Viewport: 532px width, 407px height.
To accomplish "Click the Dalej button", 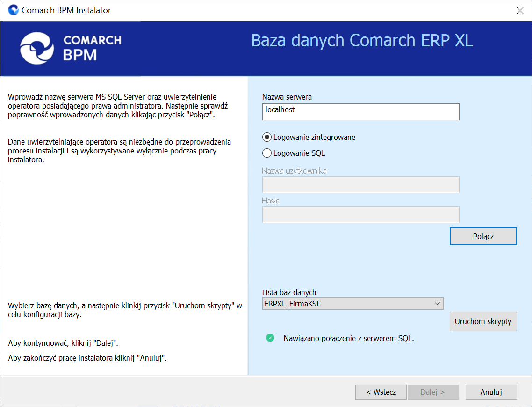I will 432,392.
